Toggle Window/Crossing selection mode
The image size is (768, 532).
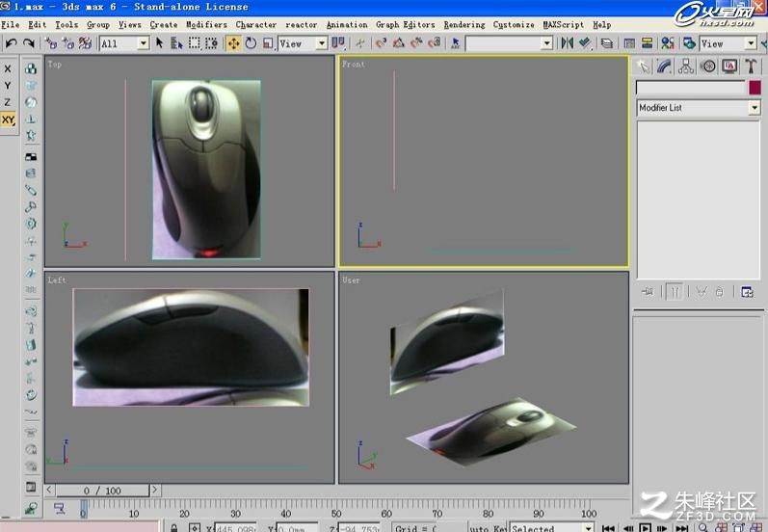212,43
